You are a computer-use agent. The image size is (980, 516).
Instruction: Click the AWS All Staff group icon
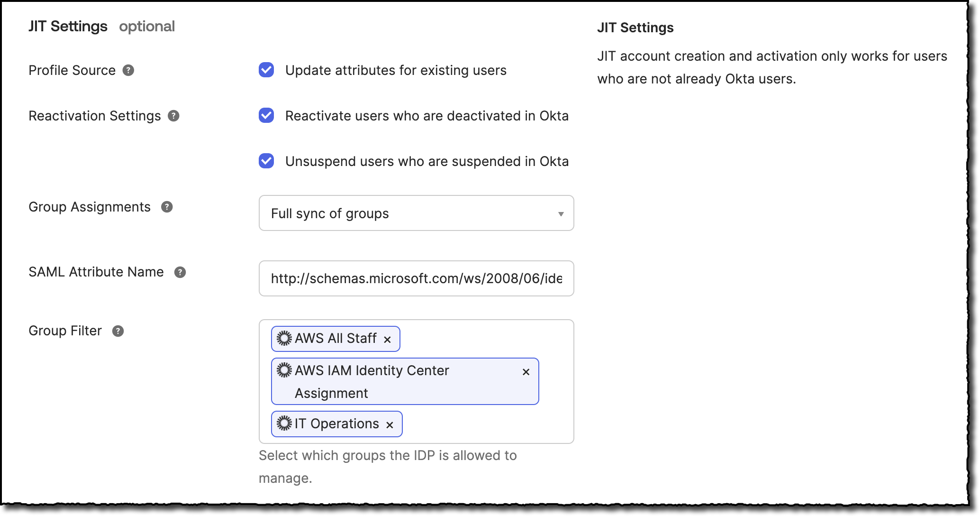(283, 339)
